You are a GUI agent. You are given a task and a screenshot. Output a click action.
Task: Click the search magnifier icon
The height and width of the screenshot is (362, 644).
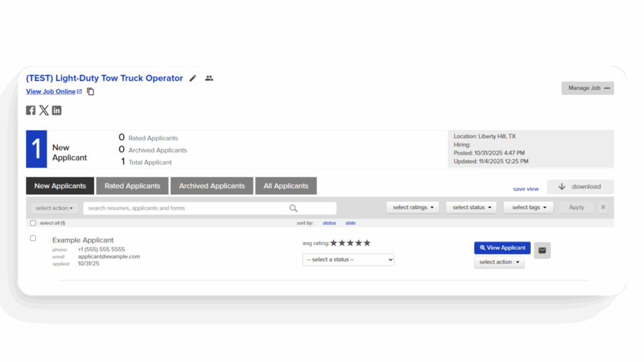point(294,208)
